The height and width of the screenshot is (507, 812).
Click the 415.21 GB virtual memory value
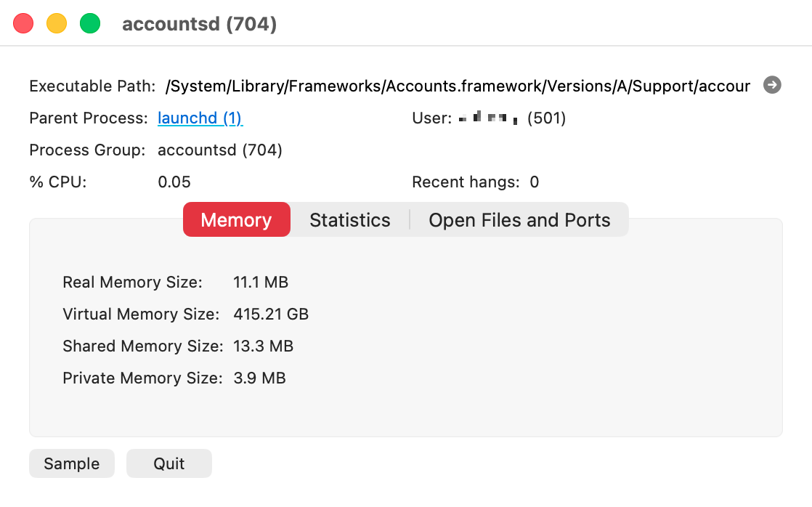pos(271,315)
